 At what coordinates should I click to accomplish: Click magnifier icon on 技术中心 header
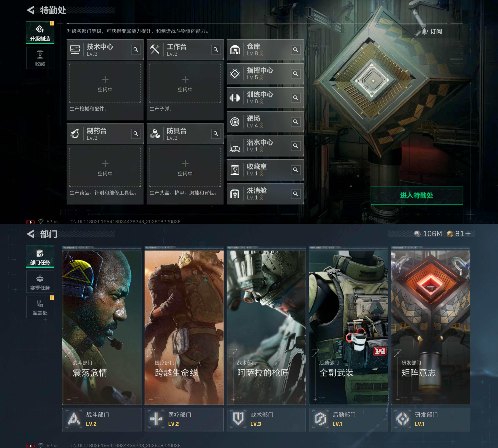tap(136, 50)
